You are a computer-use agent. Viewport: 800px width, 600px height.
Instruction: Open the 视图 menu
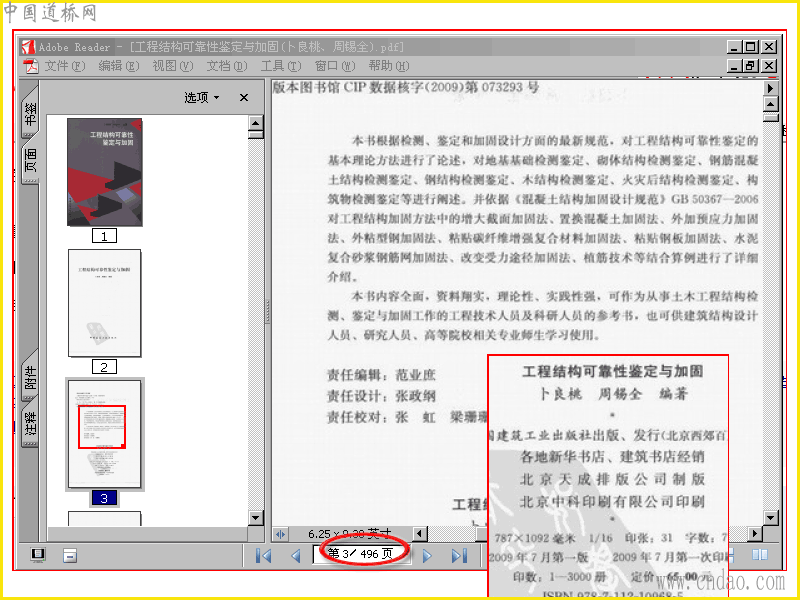point(172,66)
